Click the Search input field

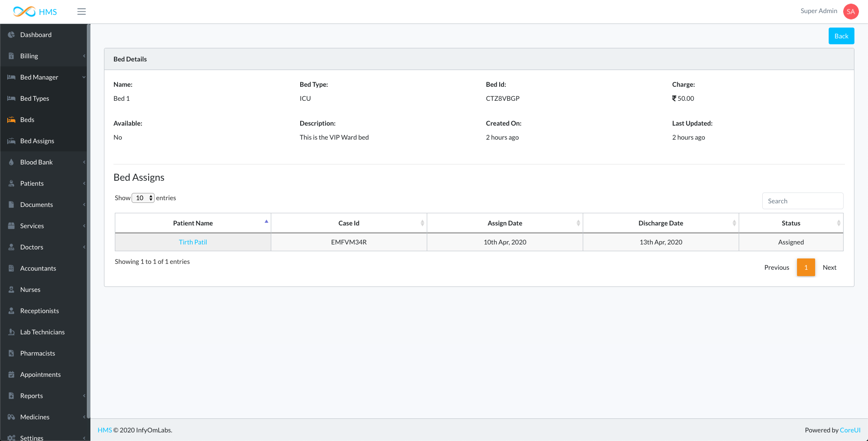click(x=802, y=201)
